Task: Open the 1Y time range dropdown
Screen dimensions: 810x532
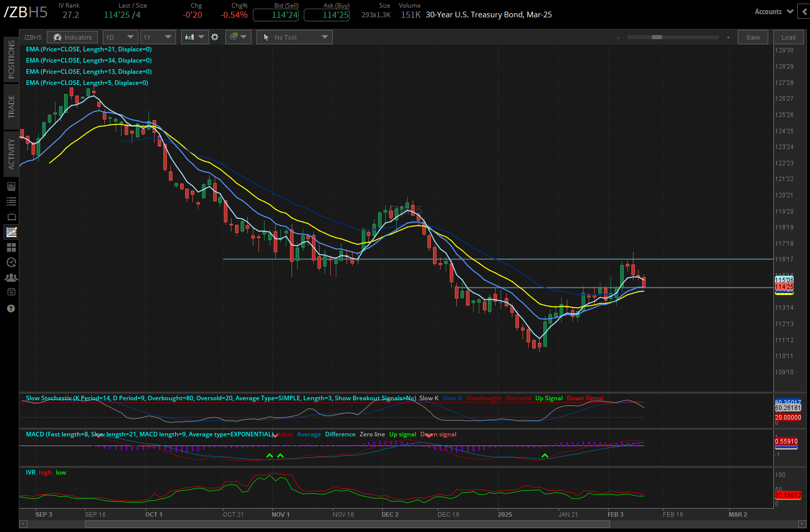Action: click(158, 37)
